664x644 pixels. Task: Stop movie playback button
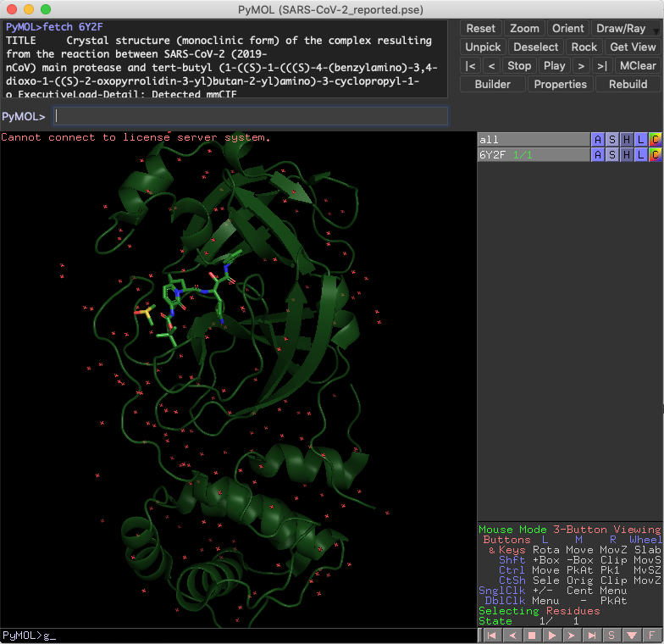[519, 66]
